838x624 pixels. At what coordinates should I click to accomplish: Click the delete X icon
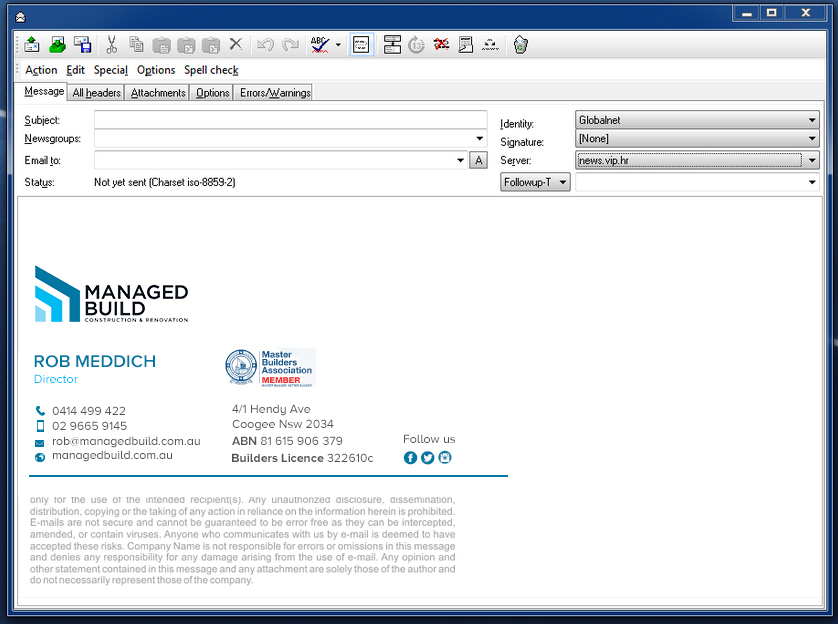tap(236, 44)
